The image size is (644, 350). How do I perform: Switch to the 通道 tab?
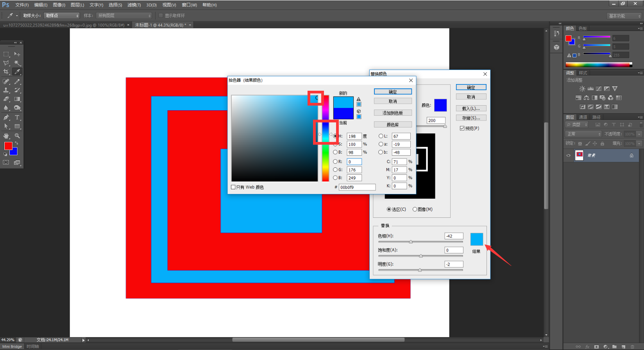[583, 117]
